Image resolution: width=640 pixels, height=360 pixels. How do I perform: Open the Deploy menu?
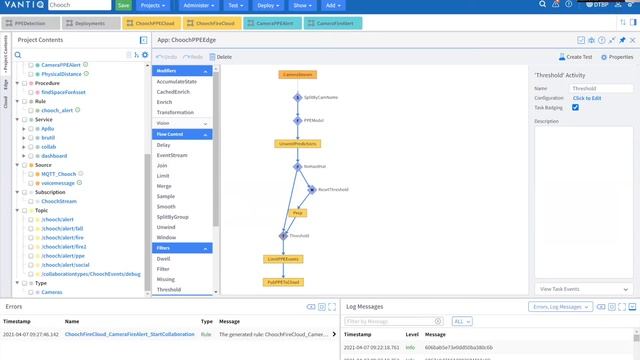pyautogui.click(x=268, y=5)
